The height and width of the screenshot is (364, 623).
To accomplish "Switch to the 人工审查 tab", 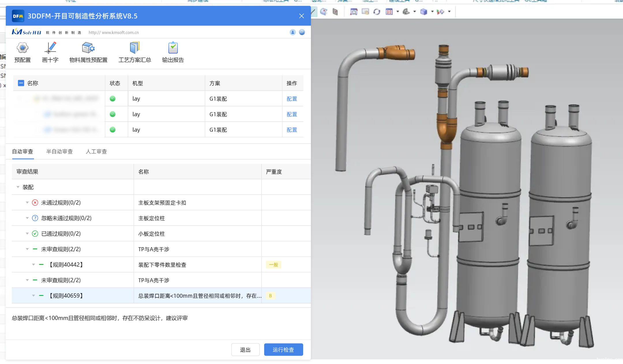I will [x=96, y=151].
